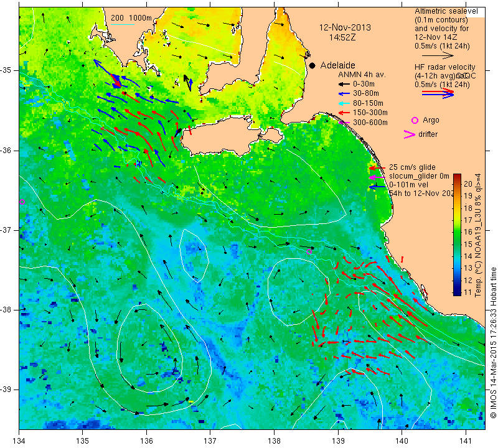The height and width of the screenshot is (448, 498).
Task: Click the '0.1m contours' legend line
Action: [x=441, y=20]
